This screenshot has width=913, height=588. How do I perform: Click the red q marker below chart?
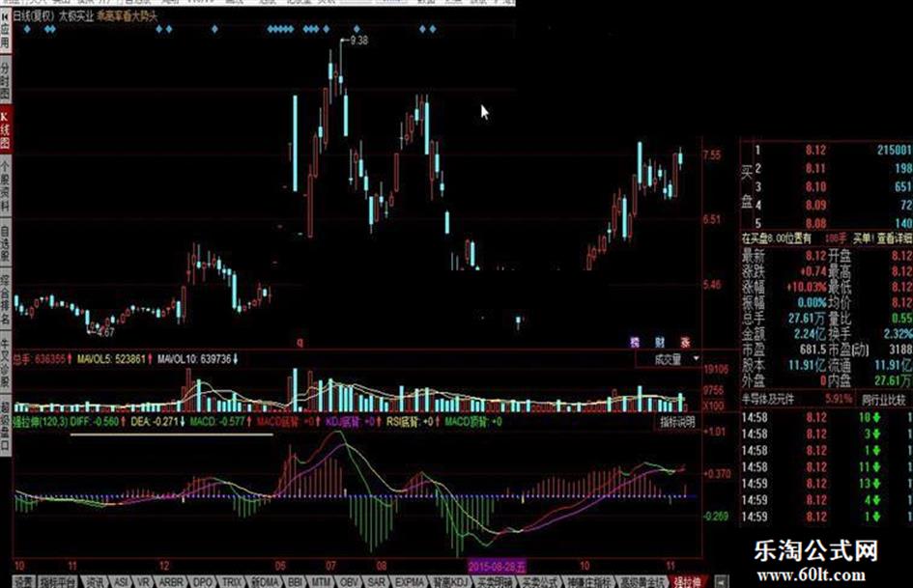pyautogui.click(x=300, y=343)
